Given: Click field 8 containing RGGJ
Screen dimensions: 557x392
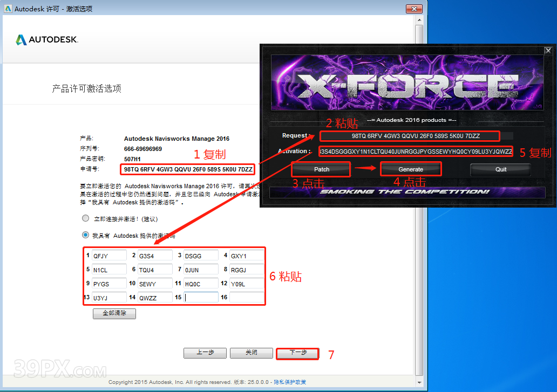Looking at the screenshot, I should click(246, 270).
